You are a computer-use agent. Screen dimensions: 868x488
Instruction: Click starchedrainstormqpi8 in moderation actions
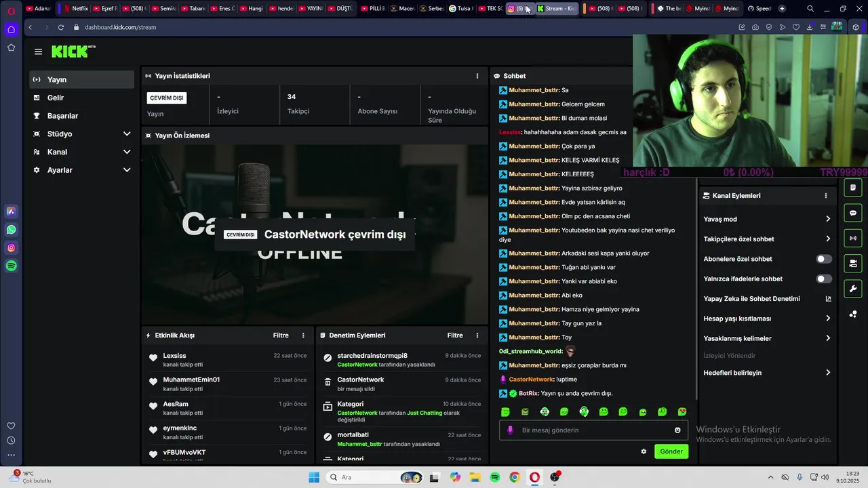pos(372,356)
